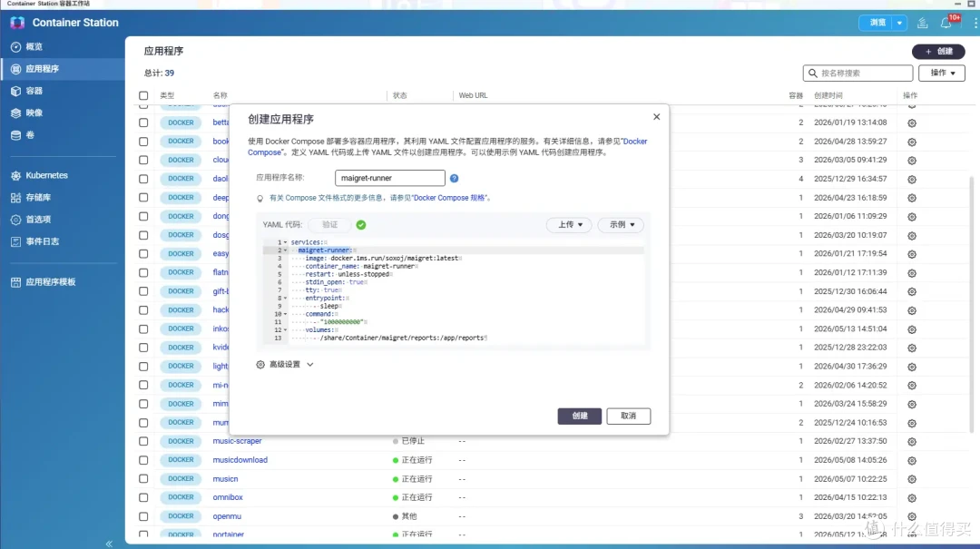980x549 pixels.
Task: Click gear icon for omnibox row
Action: coord(912,498)
